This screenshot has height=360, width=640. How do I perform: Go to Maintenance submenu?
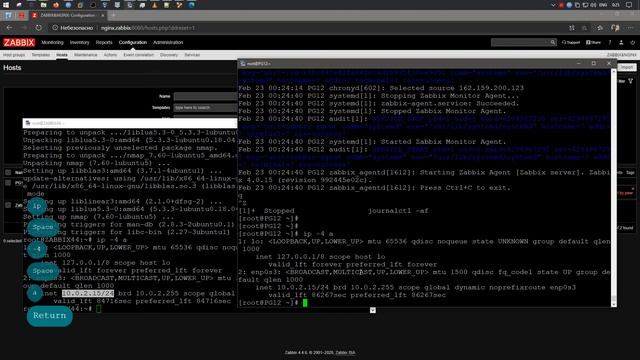tap(86, 55)
